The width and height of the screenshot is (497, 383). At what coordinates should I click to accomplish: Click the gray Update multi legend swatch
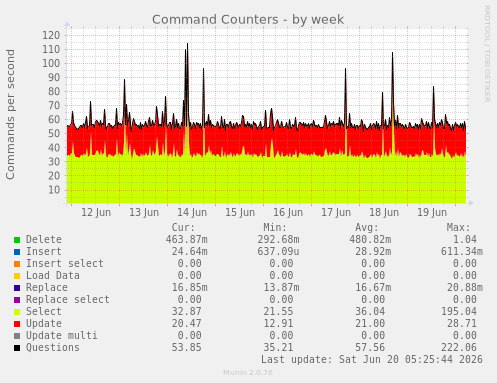pos(17,336)
